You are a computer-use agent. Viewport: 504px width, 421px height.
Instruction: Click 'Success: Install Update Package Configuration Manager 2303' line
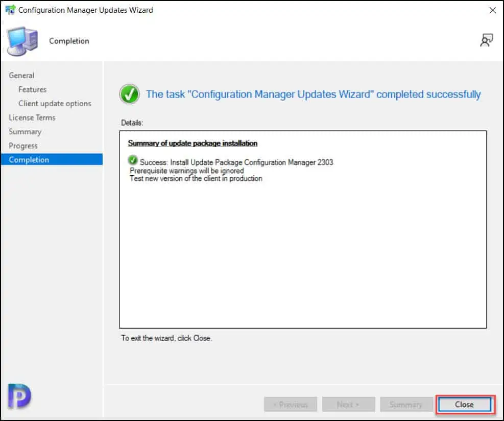click(236, 162)
